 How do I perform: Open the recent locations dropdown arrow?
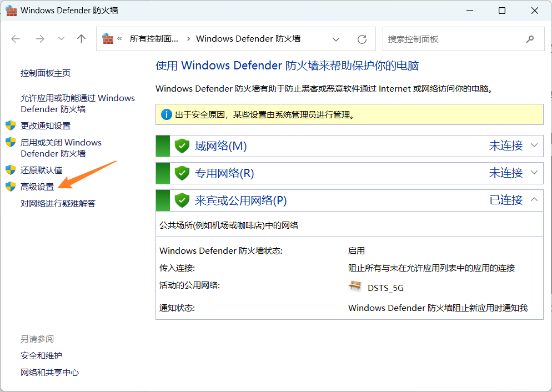(x=61, y=39)
